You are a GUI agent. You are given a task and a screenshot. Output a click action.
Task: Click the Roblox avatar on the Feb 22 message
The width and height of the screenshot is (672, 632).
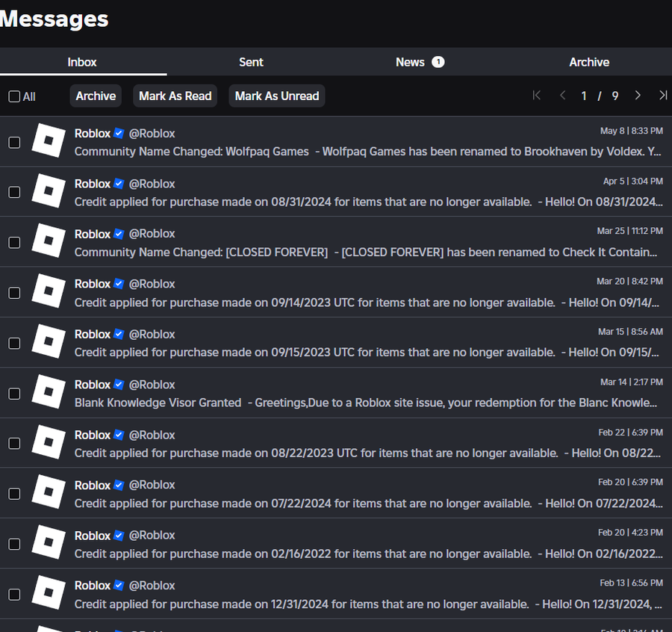coord(49,442)
